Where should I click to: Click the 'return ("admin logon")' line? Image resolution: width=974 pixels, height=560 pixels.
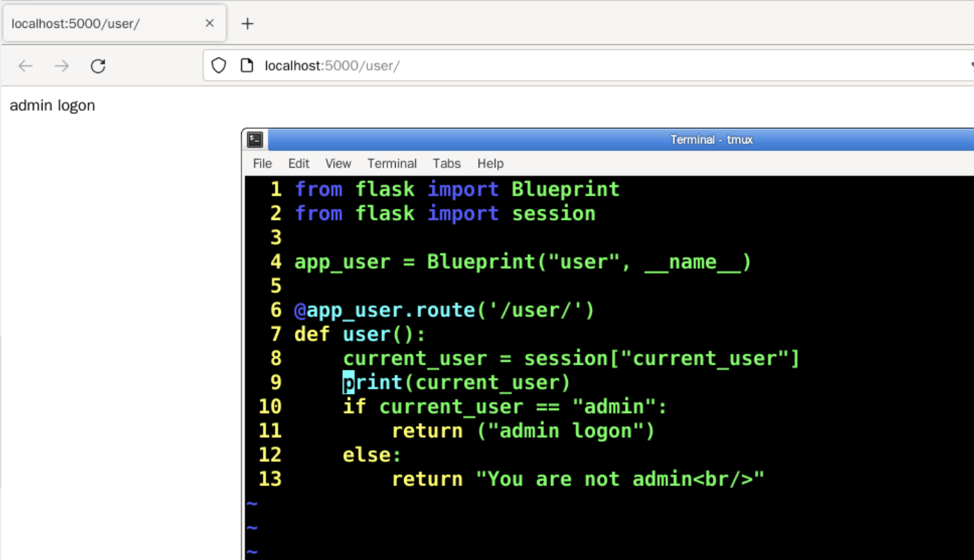(523, 431)
